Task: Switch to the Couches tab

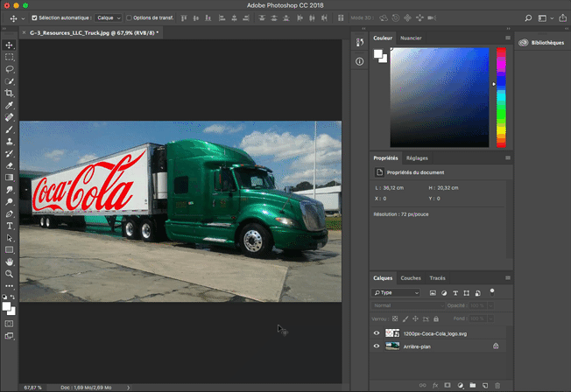Action: point(411,278)
